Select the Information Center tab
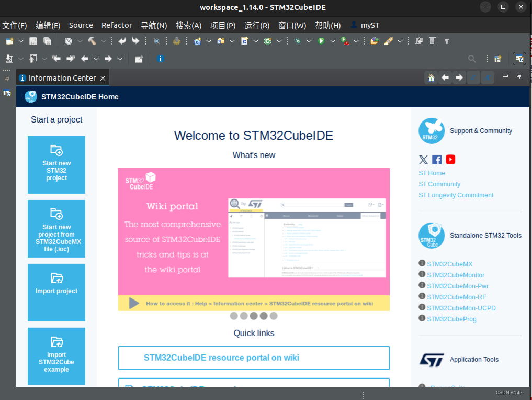The image size is (532, 400). pos(59,77)
